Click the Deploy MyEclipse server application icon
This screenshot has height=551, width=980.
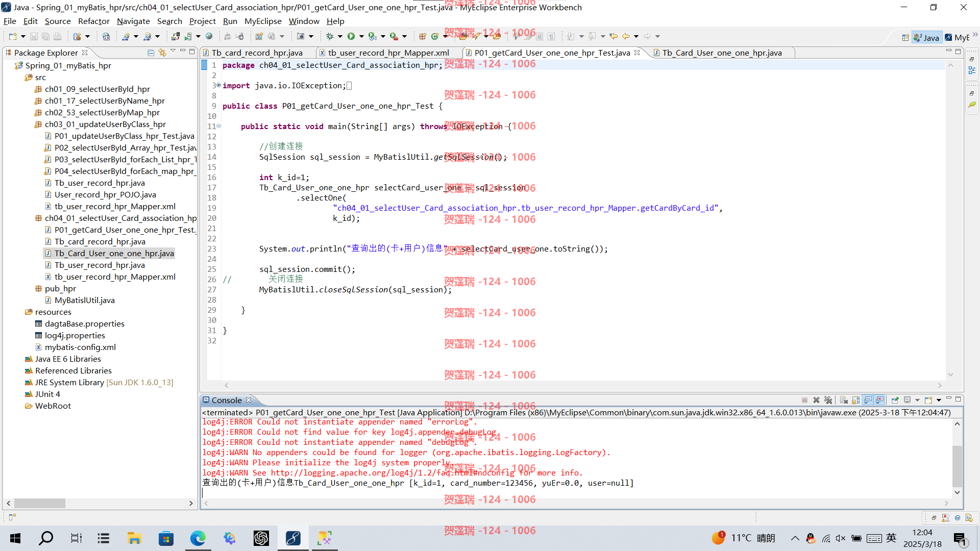click(175, 36)
